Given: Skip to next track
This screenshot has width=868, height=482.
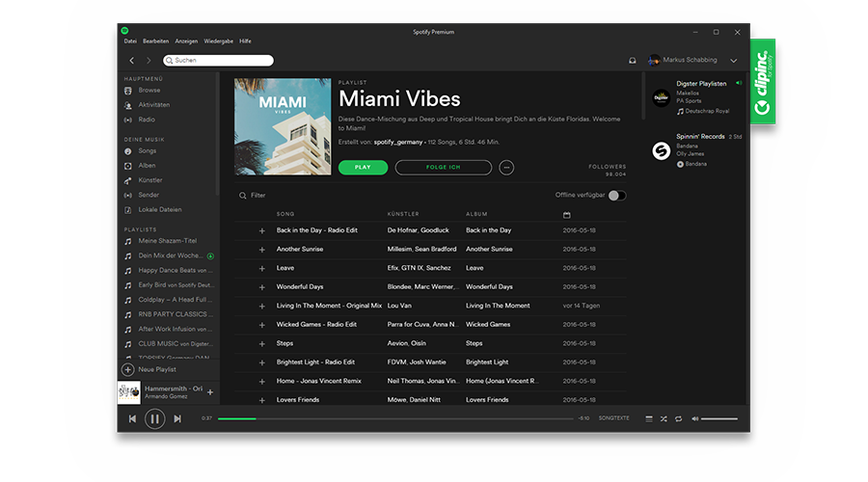Looking at the screenshot, I should coord(177,419).
